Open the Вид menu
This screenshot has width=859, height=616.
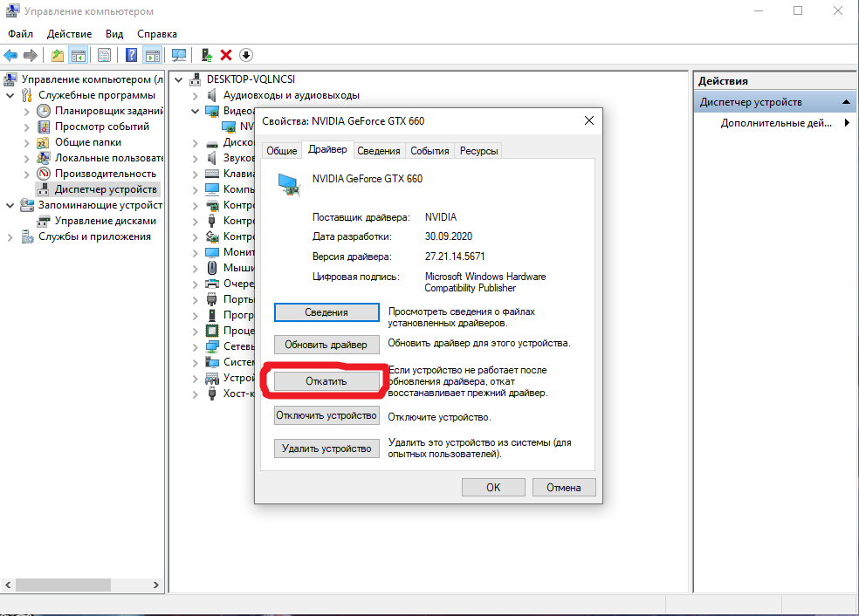[x=114, y=34]
